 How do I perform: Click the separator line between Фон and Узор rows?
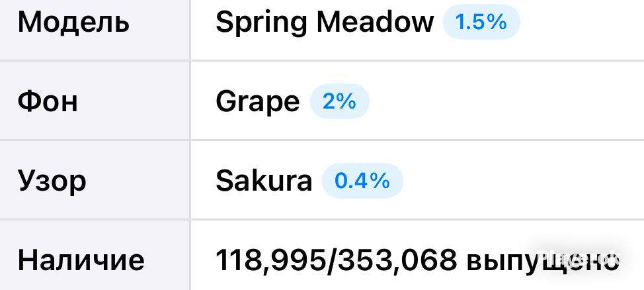point(322,140)
